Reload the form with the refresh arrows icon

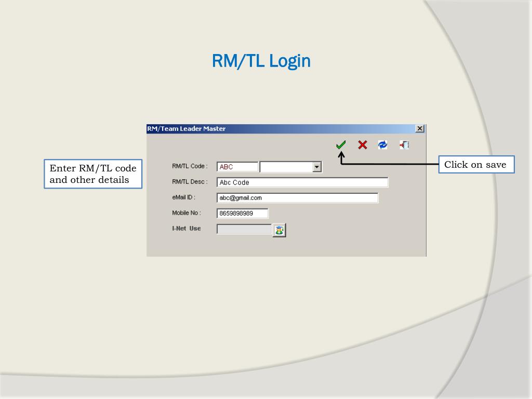[383, 144]
